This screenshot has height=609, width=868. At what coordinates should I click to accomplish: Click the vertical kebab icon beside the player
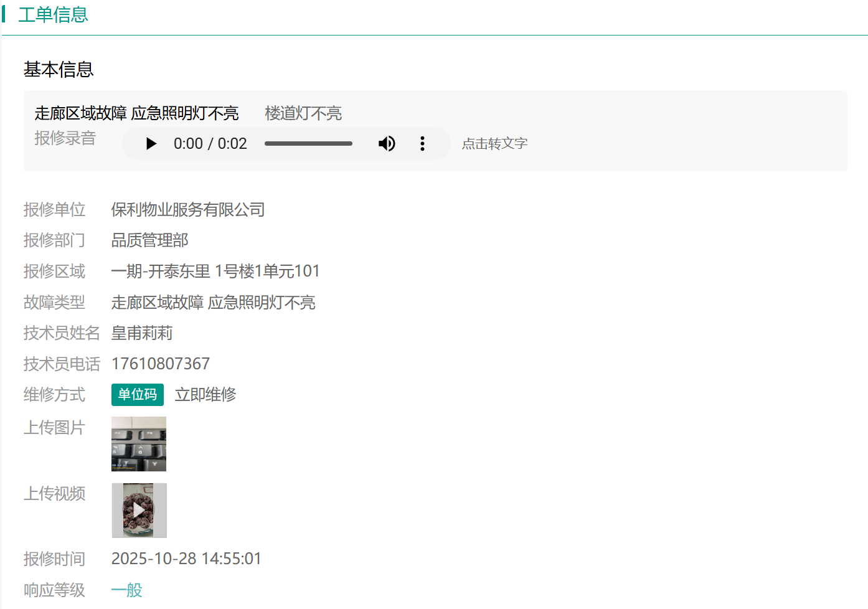click(422, 143)
